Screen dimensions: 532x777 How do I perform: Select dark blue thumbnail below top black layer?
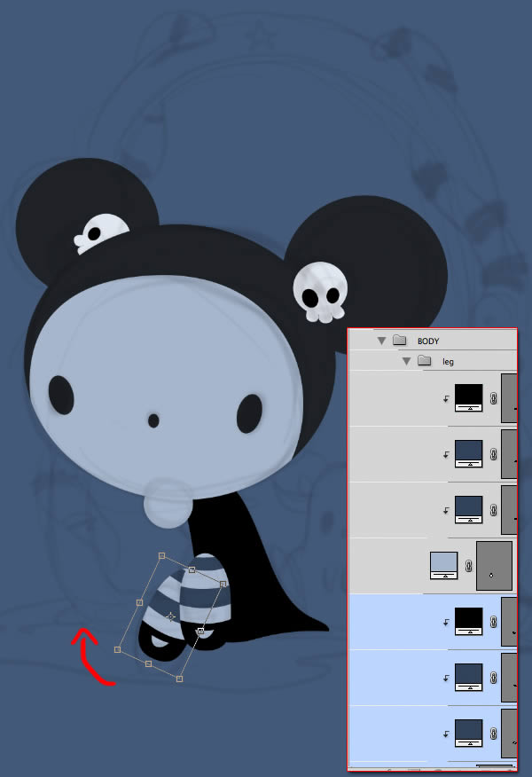(x=468, y=454)
